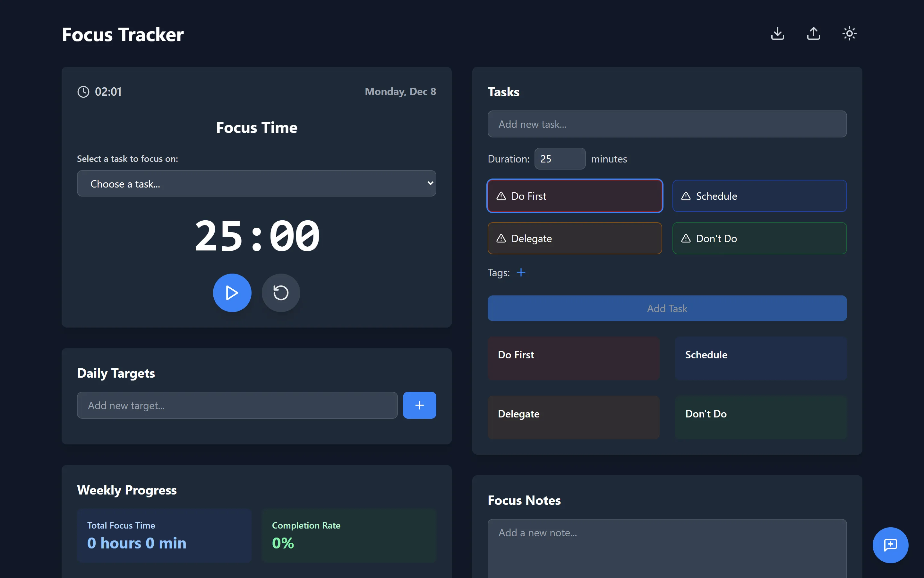Viewport: 924px width, 578px height.
Task: Select the Do First priority option
Action: coord(575,196)
